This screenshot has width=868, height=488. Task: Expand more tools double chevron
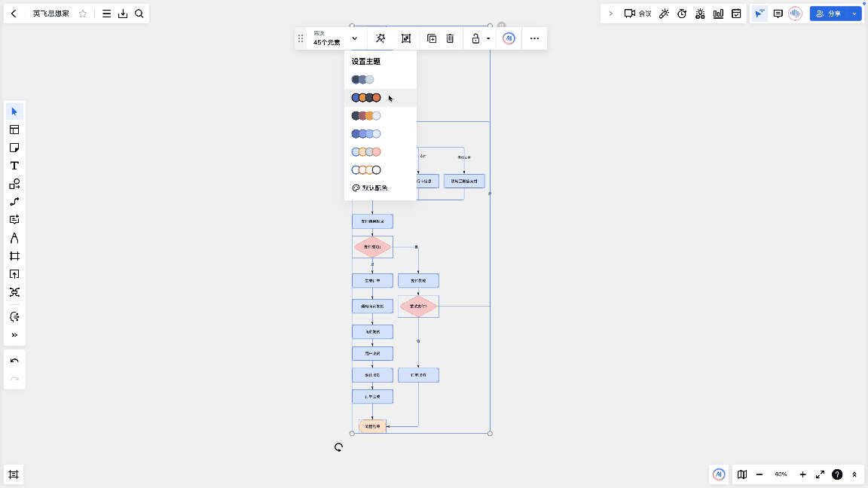pos(14,335)
